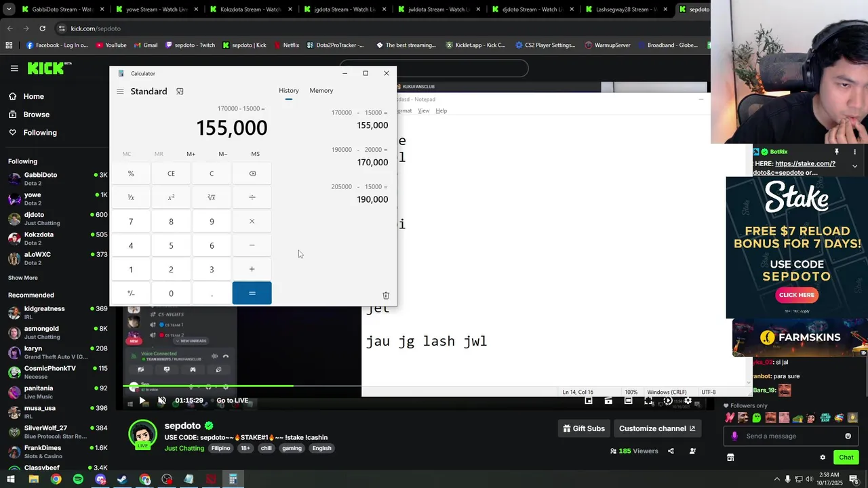Open the Calculator navigation hamburger menu
Image resolution: width=868 pixels, height=488 pixels.
coord(120,91)
